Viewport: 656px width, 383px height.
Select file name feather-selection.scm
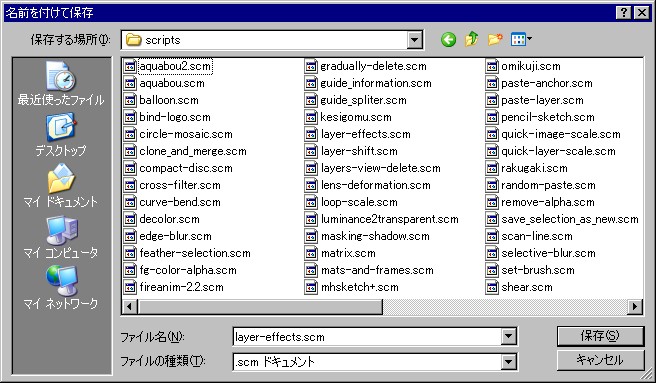pyautogui.click(x=195, y=253)
